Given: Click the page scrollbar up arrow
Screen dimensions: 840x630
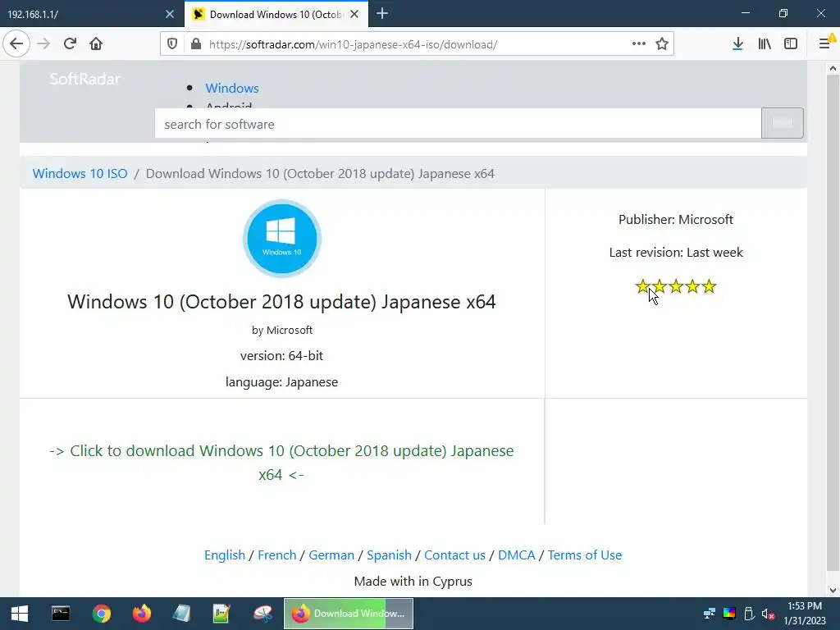Looking at the screenshot, I should click(x=833, y=68).
